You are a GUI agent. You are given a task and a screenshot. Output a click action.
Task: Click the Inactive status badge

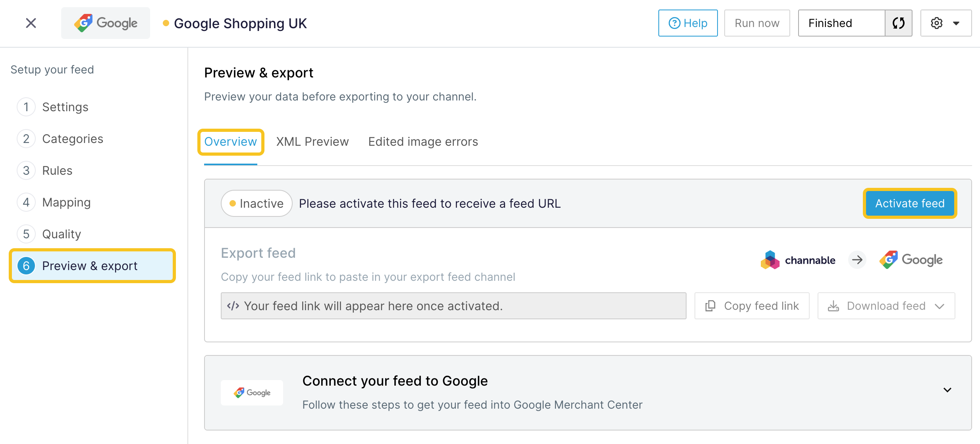[x=257, y=203]
